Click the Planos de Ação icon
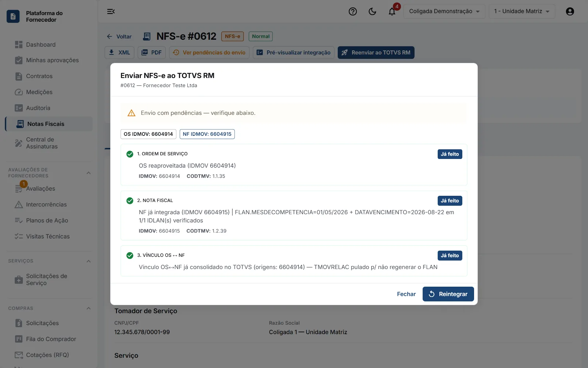The width and height of the screenshot is (588, 368). 19,220
